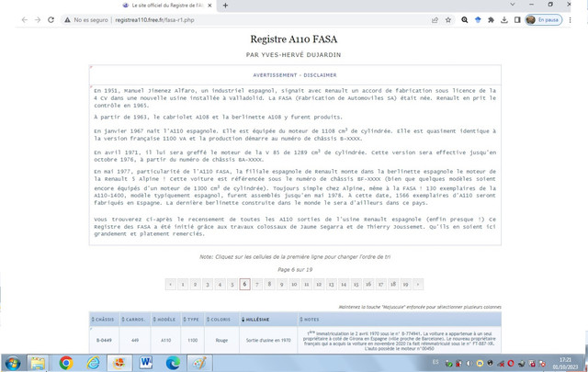Click the 'No es seguro' security warning icon
The height and width of the screenshot is (372, 588).
[67, 20]
